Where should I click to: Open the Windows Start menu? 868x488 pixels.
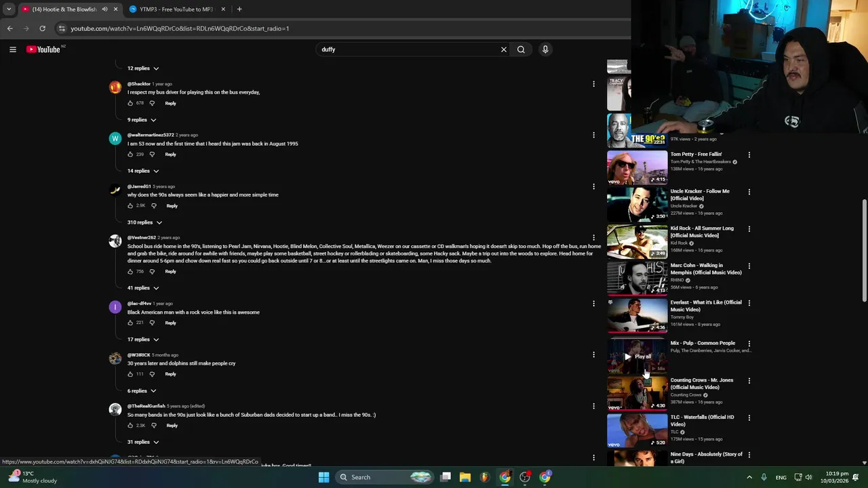323,477
